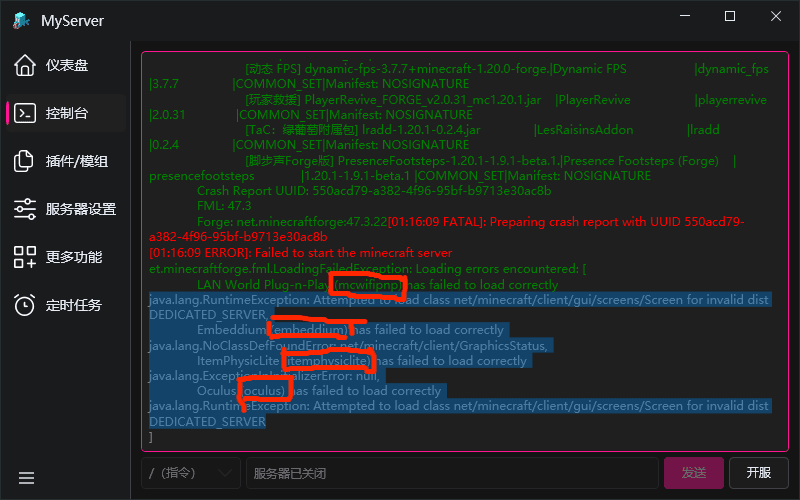Go to the 更多功能 text label
This screenshot has height=500, width=800.
pos(74,257)
